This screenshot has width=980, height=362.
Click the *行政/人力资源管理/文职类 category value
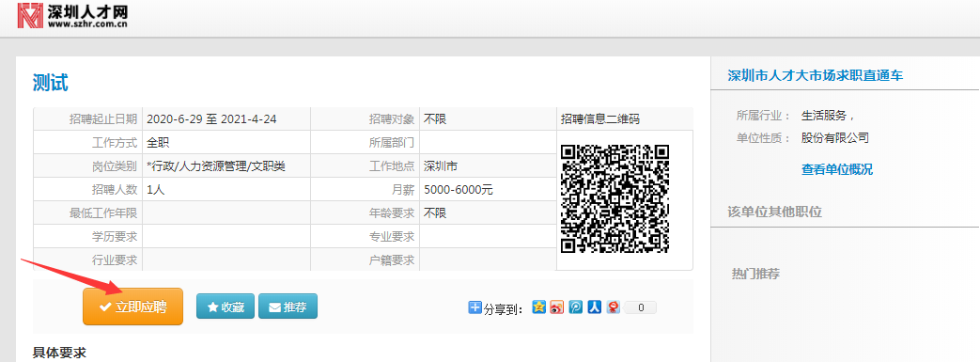click(216, 166)
